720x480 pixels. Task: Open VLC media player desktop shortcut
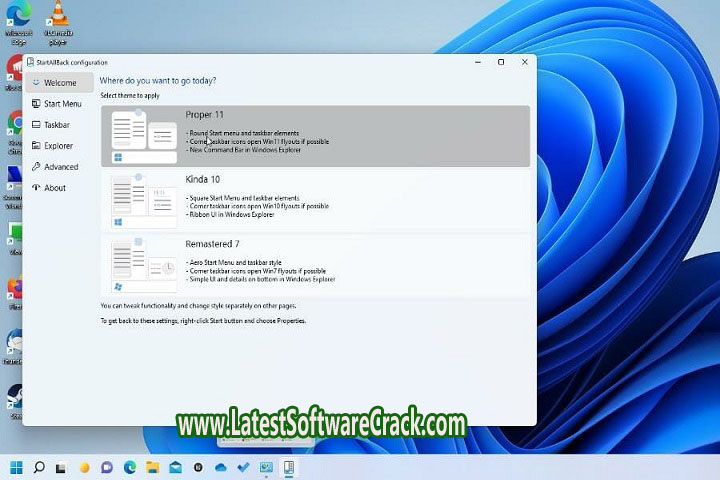coord(59,20)
